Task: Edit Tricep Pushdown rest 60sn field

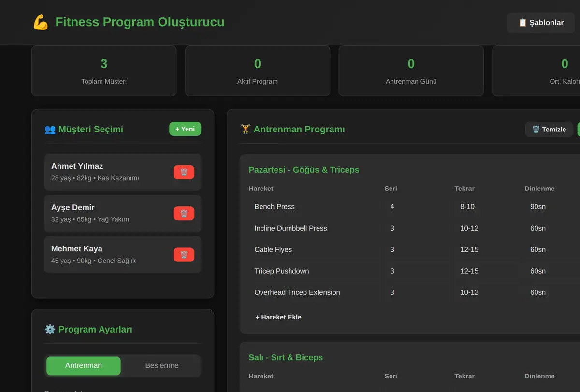Action: pos(552,271)
